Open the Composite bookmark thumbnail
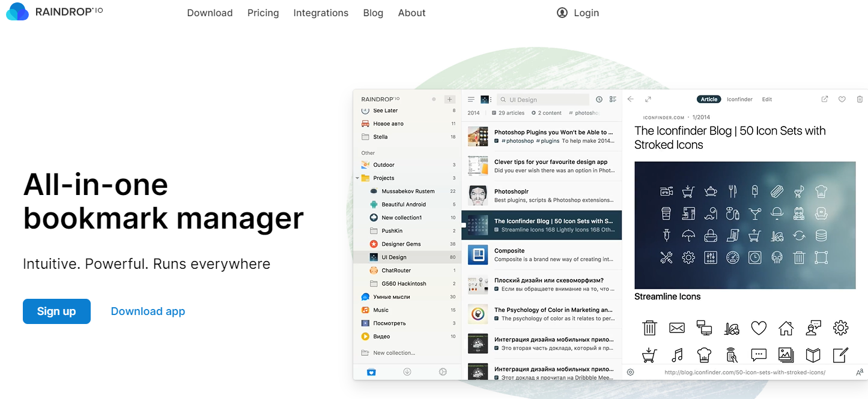 [x=478, y=255]
